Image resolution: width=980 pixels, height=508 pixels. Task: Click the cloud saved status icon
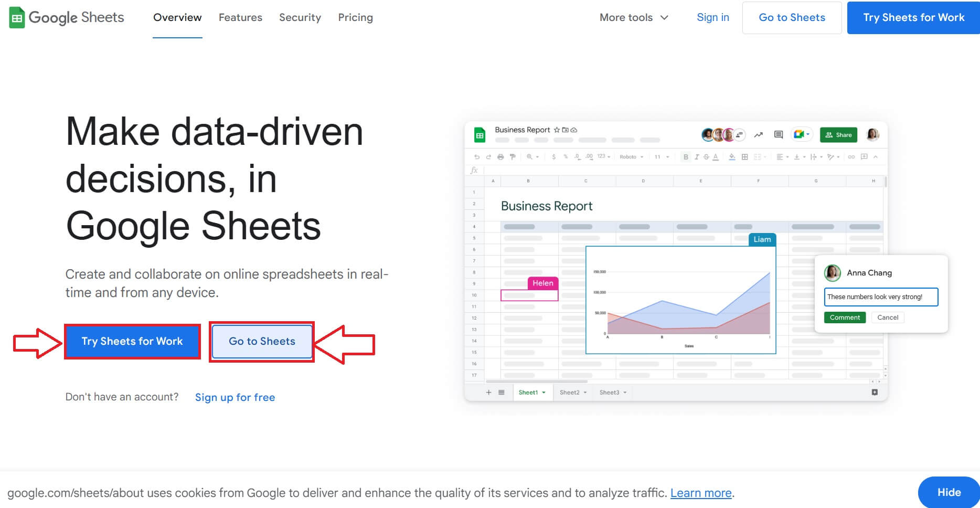[x=574, y=130]
